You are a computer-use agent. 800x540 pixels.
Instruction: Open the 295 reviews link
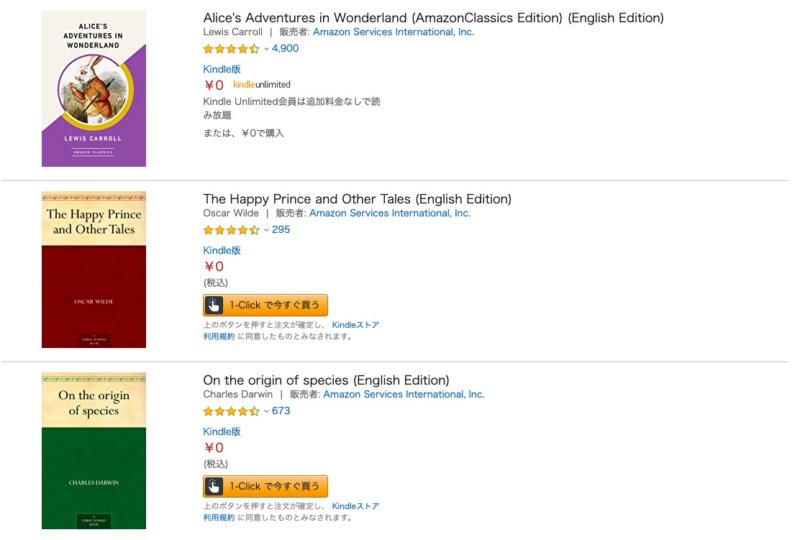[x=281, y=230]
